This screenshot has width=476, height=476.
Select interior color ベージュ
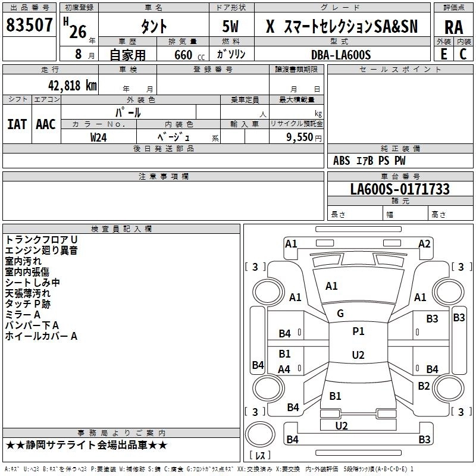[x=173, y=137]
